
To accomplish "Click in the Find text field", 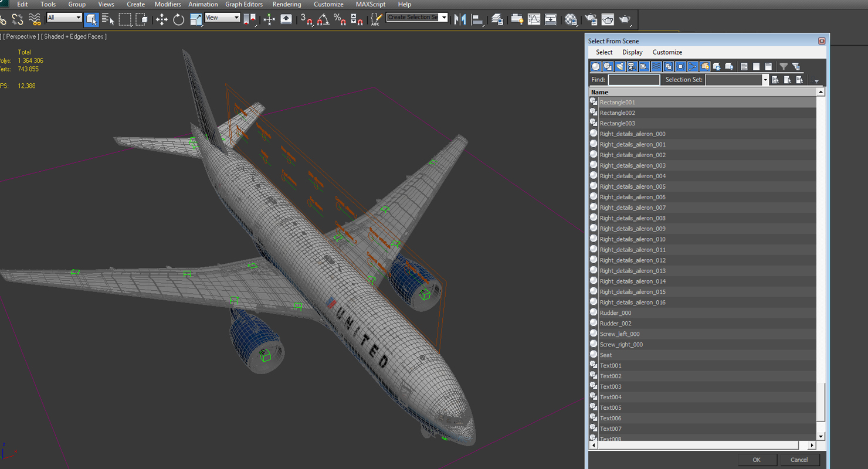I will tap(634, 80).
